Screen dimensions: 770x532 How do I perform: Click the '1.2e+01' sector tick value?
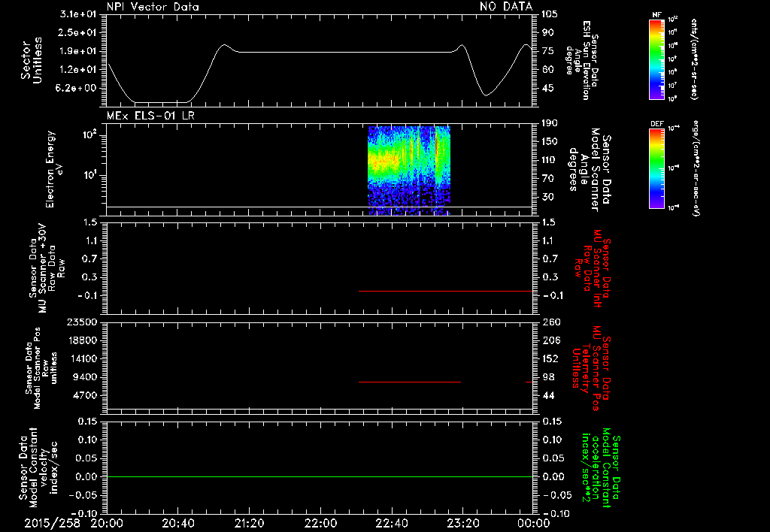click(78, 69)
